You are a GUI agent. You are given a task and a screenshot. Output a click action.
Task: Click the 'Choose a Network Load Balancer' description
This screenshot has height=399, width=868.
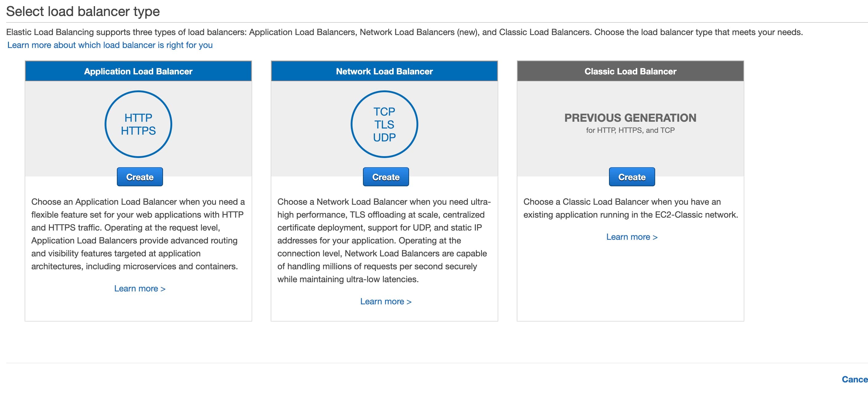click(x=384, y=240)
